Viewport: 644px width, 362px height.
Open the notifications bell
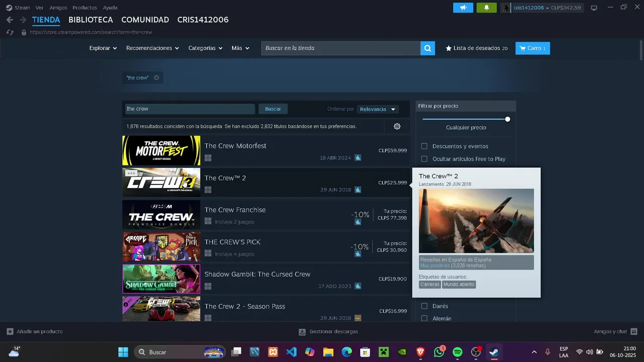pos(486,8)
